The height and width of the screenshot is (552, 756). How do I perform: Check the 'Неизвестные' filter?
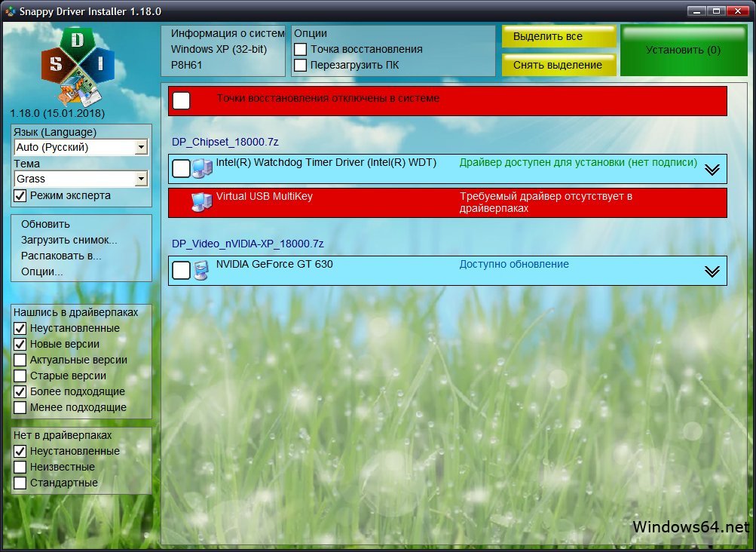click(x=20, y=467)
